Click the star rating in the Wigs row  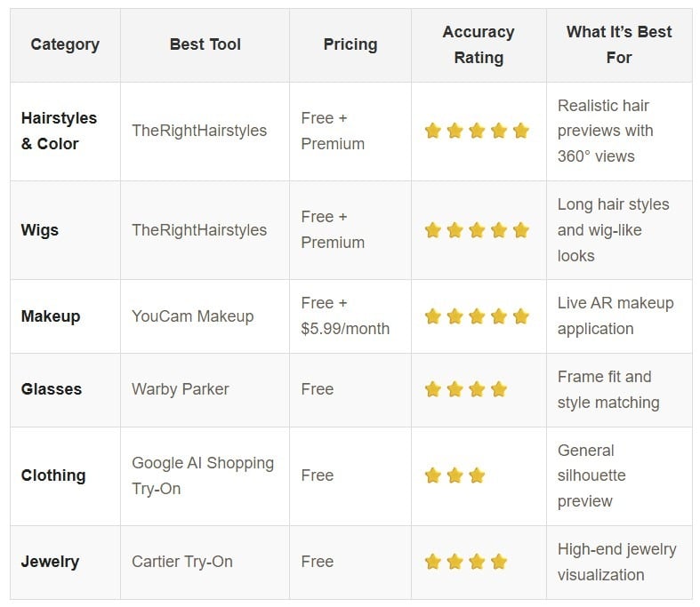(477, 230)
